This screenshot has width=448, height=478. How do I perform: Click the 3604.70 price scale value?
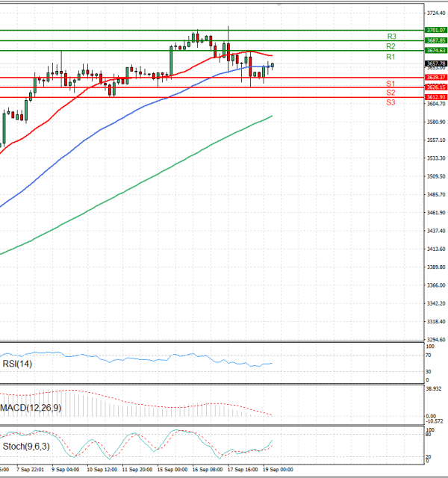pos(436,104)
